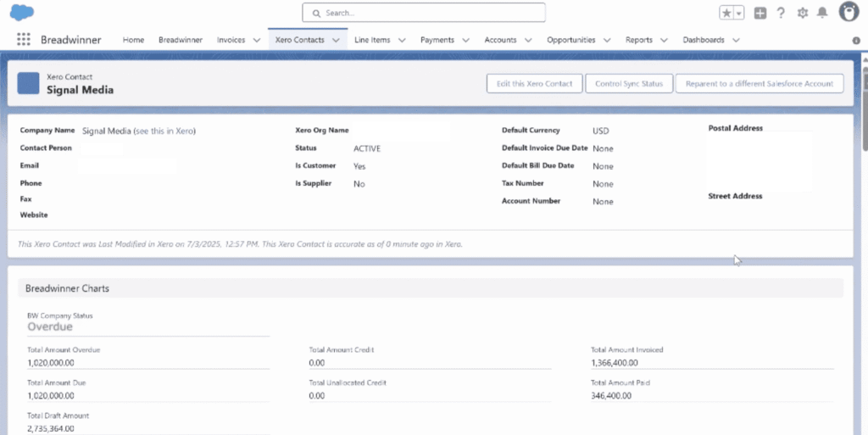Click Total Amount Invoiced value 1,366,400.00
The height and width of the screenshot is (435, 868).
(x=615, y=363)
